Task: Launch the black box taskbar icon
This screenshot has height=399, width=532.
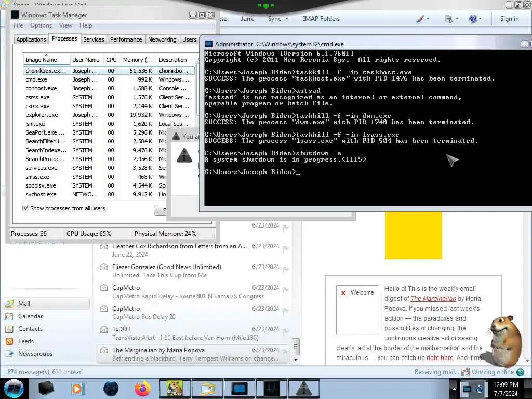Action: pyautogui.click(x=46, y=389)
